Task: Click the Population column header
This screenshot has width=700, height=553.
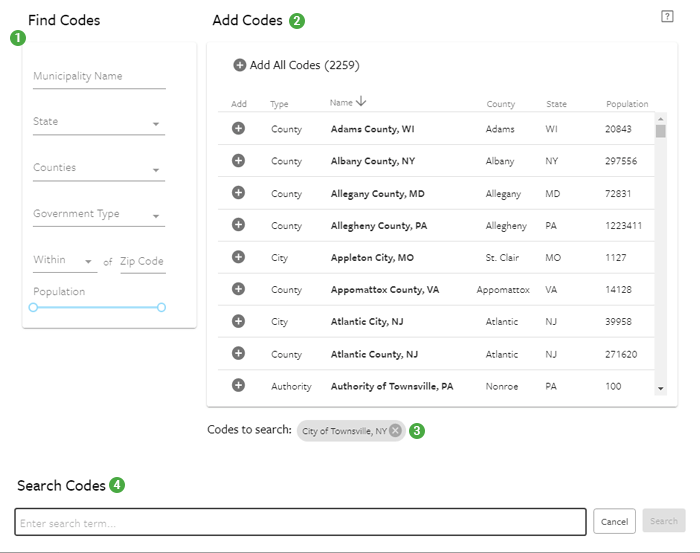Action: pyautogui.click(x=626, y=104)
